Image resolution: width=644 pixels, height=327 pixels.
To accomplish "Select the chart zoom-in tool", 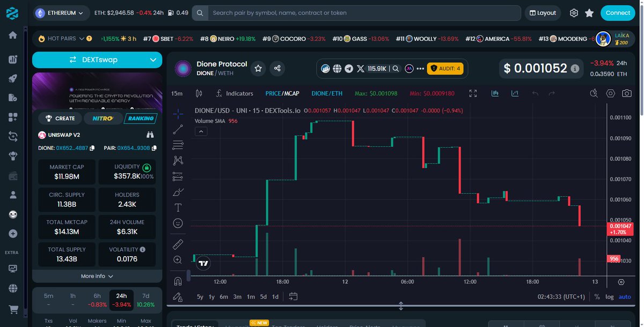I will pyautogui.click(x=178, y=260).
